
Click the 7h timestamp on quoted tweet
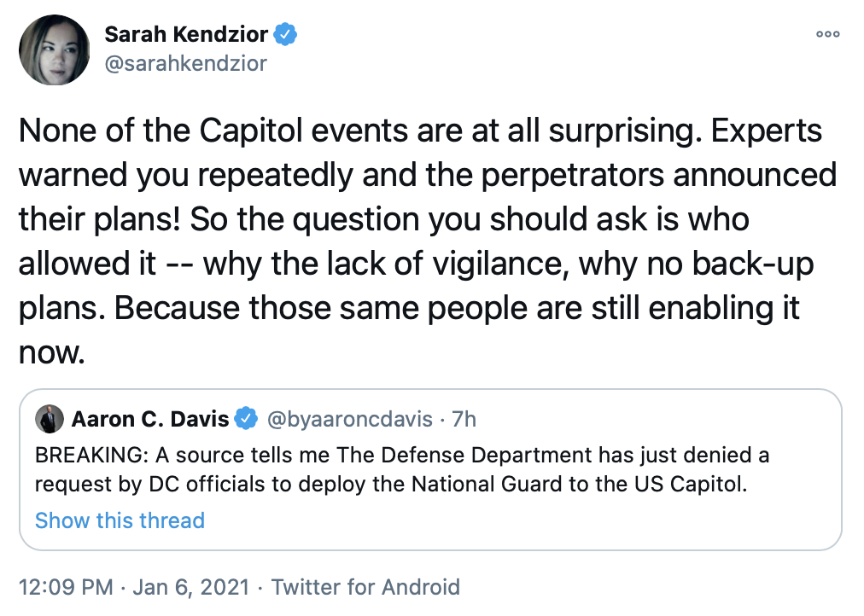click(464, 419)
